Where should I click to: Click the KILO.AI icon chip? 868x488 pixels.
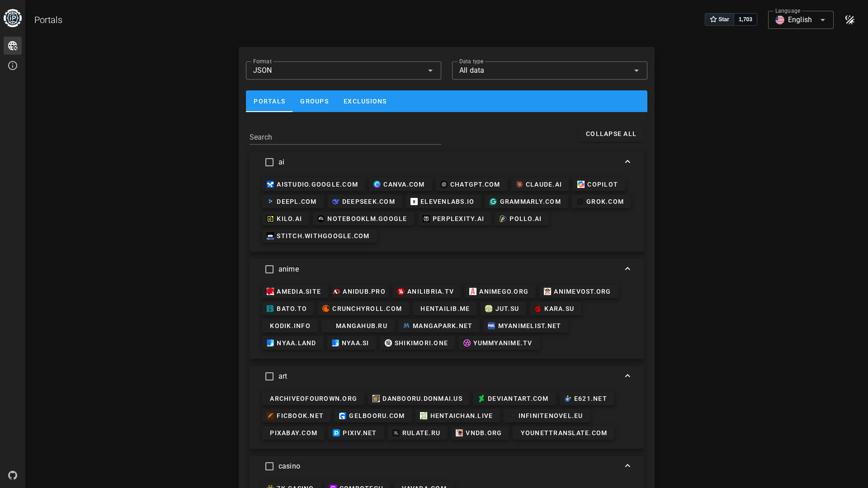pyautogui.click(x=286, y=219)
